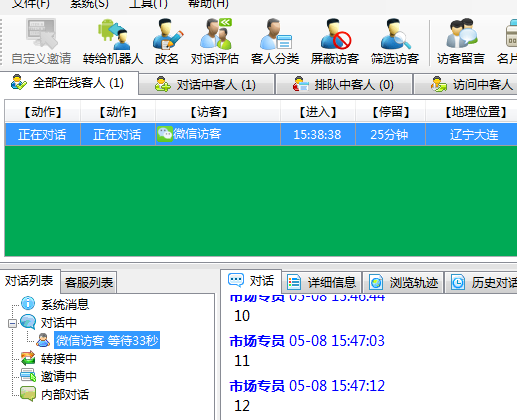
Task: Click the 内部对话 green bubble icon
Action: coord(28,394)
